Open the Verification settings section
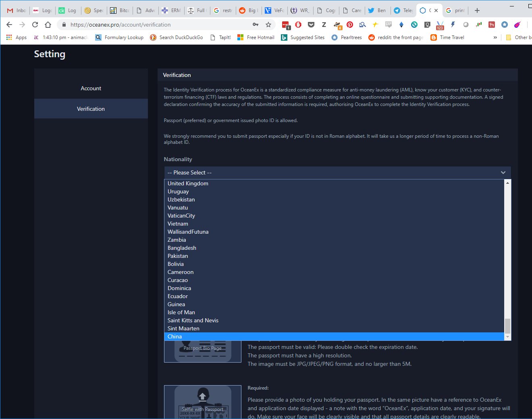The width and height of the screenshot is (532, 419). (91, 109)
